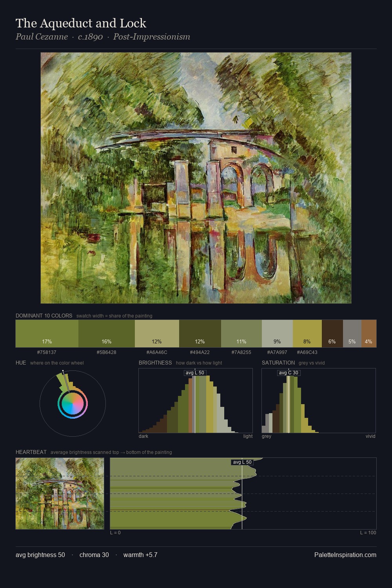This screenshot has height=588, width=392.
Task: Click the 11% sage swatch #7A8255
Action: (x=241, y=334)
